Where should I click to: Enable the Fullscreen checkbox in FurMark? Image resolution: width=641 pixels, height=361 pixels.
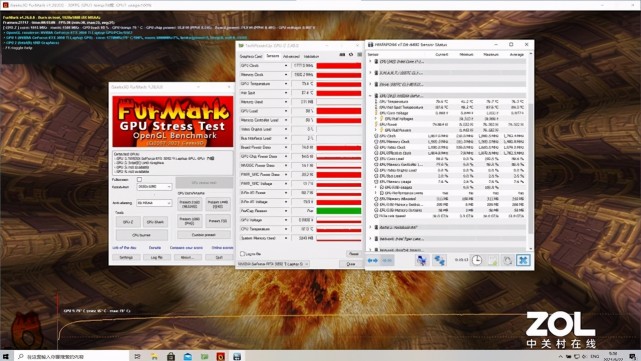[x=139, y=179]
